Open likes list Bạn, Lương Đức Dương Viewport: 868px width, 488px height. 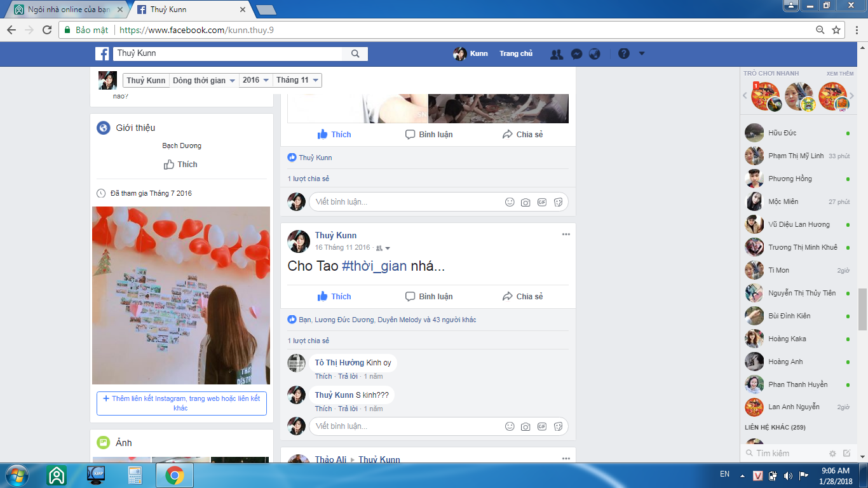point(387,320)
